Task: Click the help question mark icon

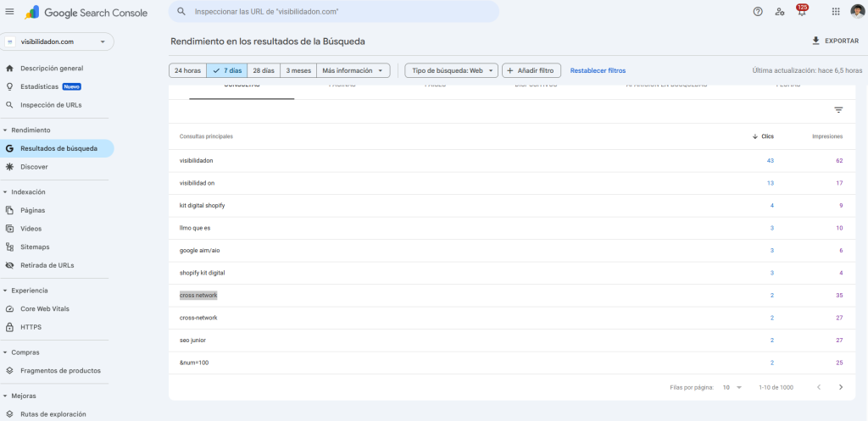Action: 758,12
